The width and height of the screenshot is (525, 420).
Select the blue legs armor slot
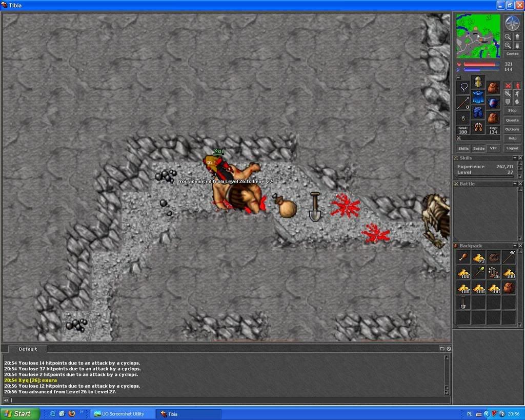click(478, 112)
